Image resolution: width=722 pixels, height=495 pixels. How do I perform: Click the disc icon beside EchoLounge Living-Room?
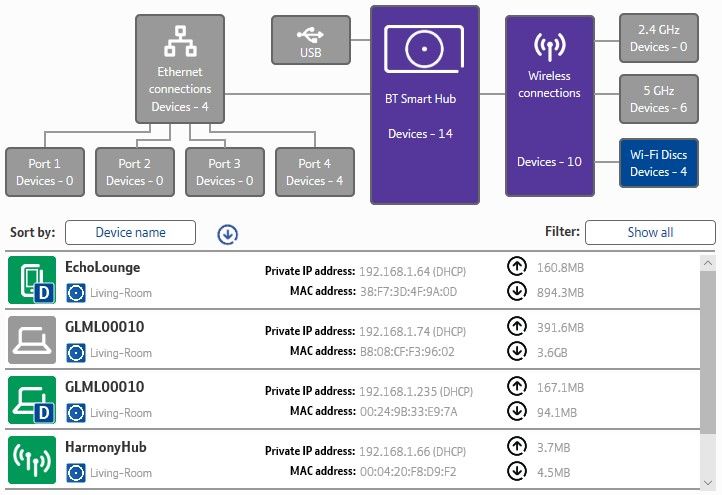coord(75,293)
